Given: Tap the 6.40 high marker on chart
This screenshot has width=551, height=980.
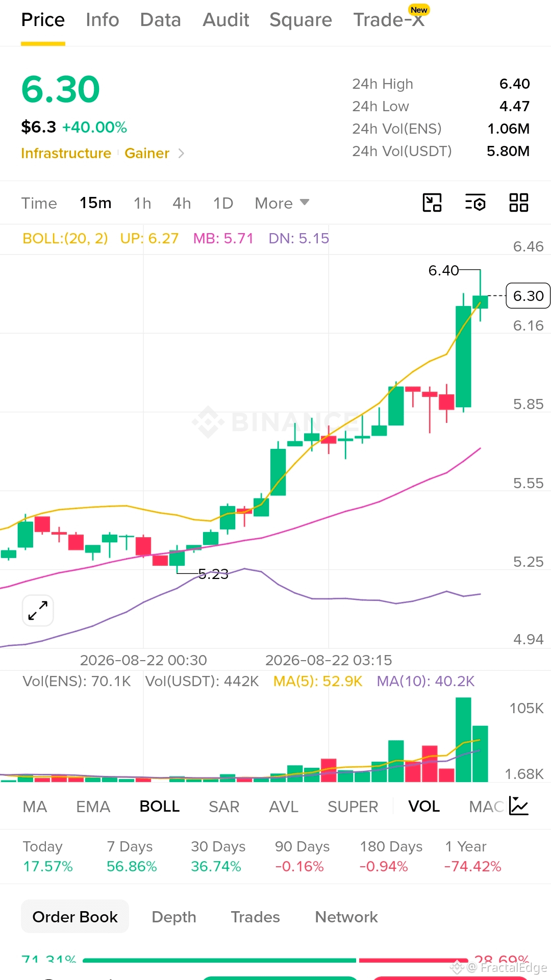Looking at the screenshot, I should point(443,270).
